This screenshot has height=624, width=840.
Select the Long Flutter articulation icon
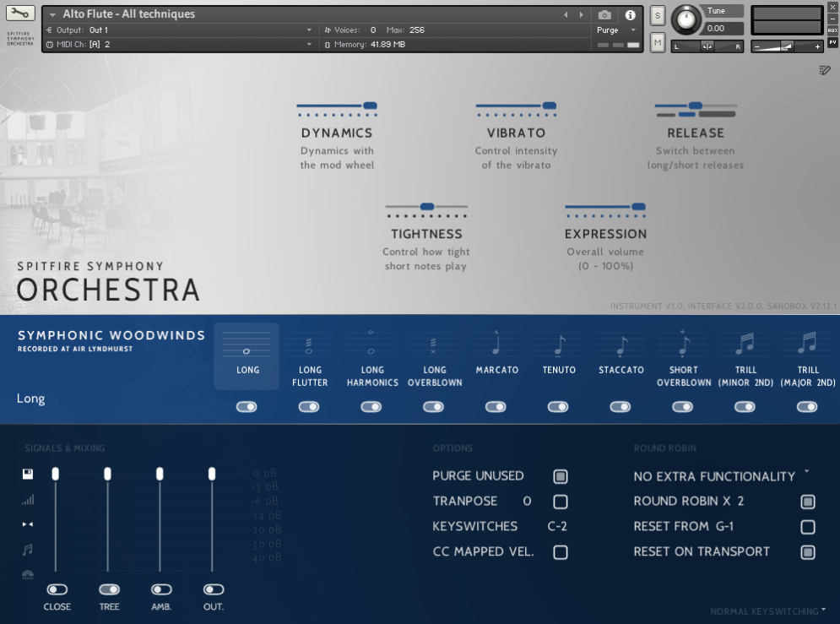(310, 345)
